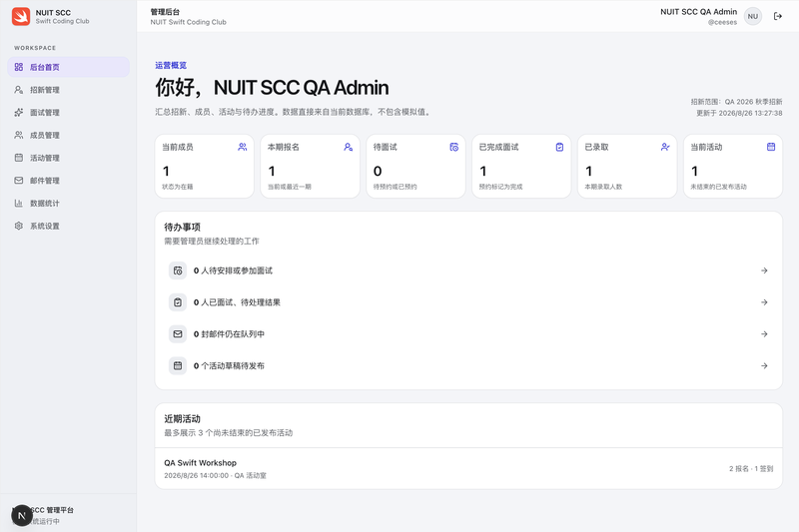Open the QA Swift Workshop activity
Image resolution: width=799 pixels, height=532 pixels.
coord(468,468)
